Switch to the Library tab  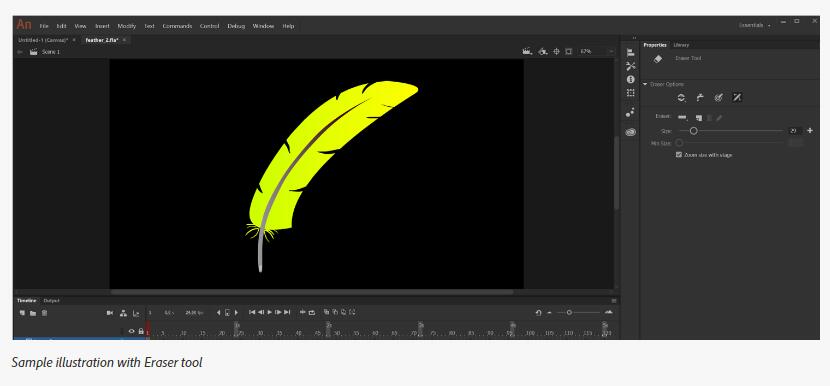pos(681,45)
